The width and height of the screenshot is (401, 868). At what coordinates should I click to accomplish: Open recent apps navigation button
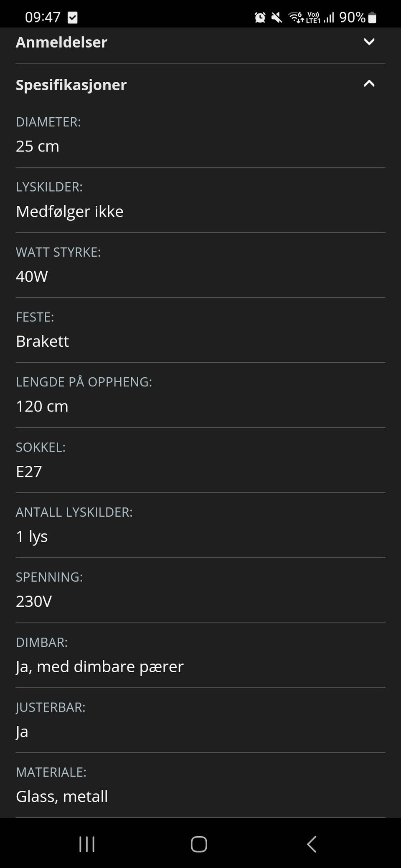click(x=87, y=844)
